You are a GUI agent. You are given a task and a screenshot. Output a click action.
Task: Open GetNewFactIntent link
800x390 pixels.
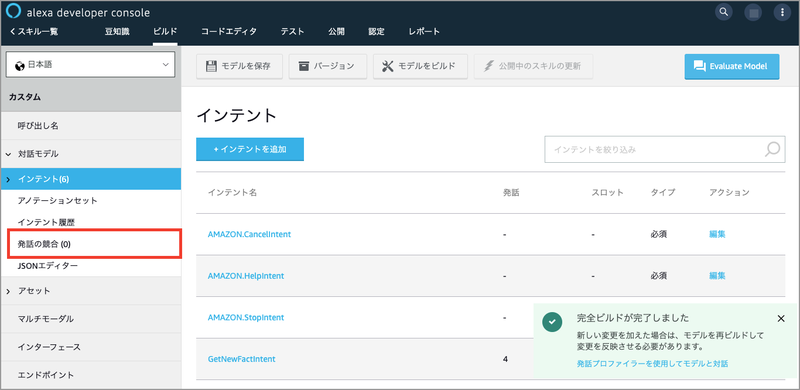coord(242,359)
